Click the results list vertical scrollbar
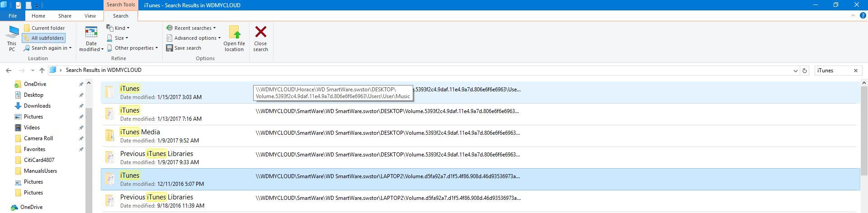The image size is (868, 213). 864,131
